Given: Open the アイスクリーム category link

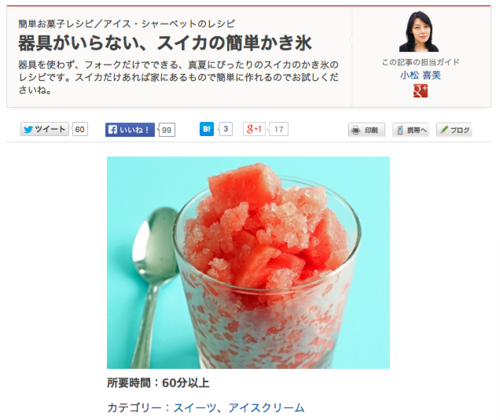Looking at the screenshot, I should (266, 408).
